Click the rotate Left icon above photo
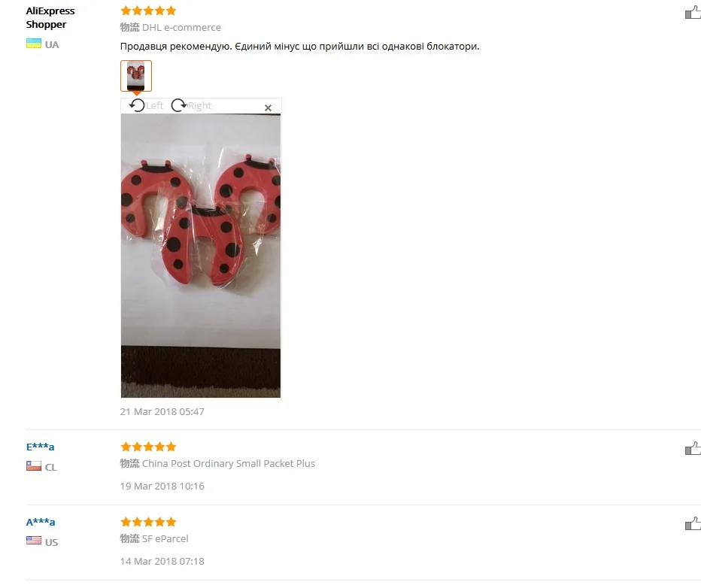The image size is (701, 588). pyautogui.click(x=137, y=105)
